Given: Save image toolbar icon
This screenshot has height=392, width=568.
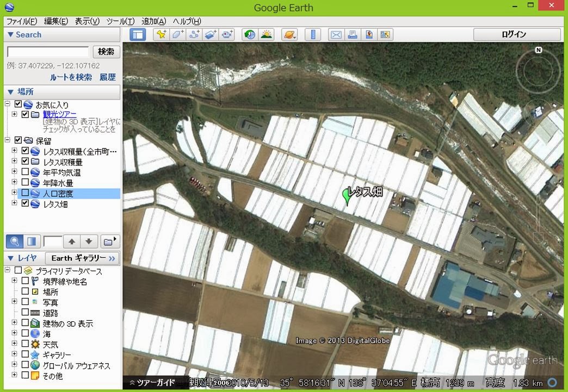Looking at the screenshot, I should coord(369,35).
